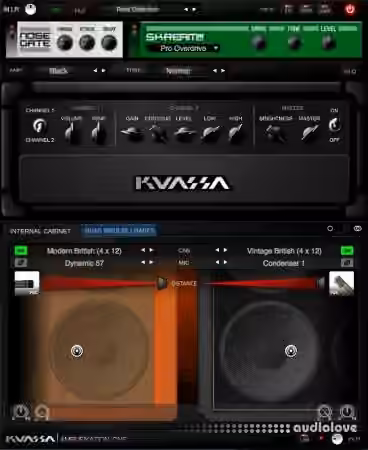This screenshot has width=368, height=450.
Task: Click the red power button at top right
Action: (350, 9)
